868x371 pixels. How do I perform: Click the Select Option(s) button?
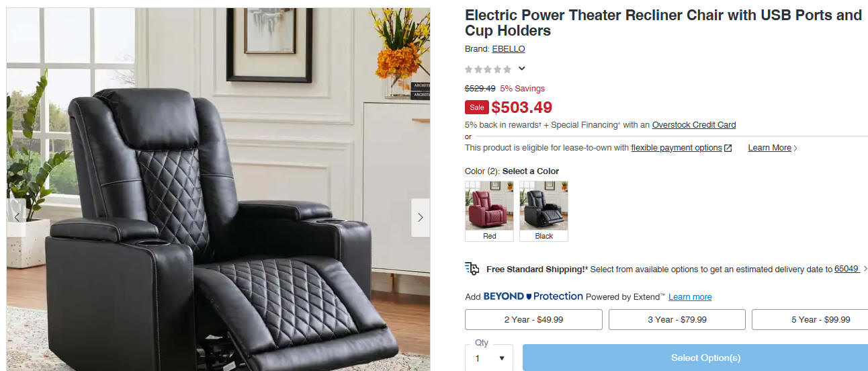pos(695,358)
